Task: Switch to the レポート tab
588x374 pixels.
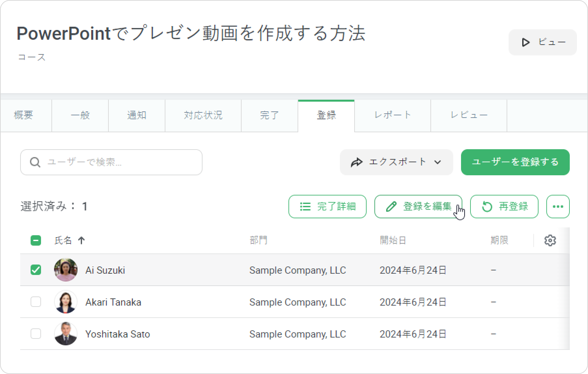Action: click(x=392, y=115)
